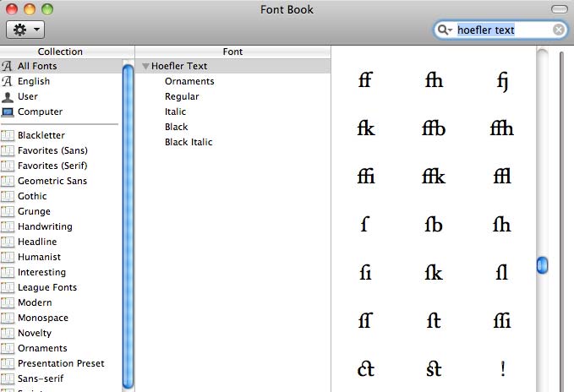Click the exclamation mark glyph
574x392 pixels.
(503, 369)
